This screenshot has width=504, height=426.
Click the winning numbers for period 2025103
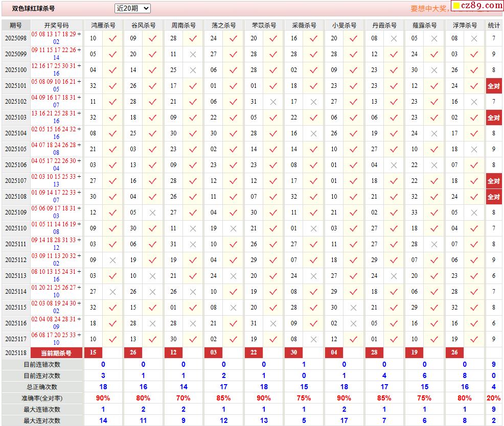click(56, 117)
